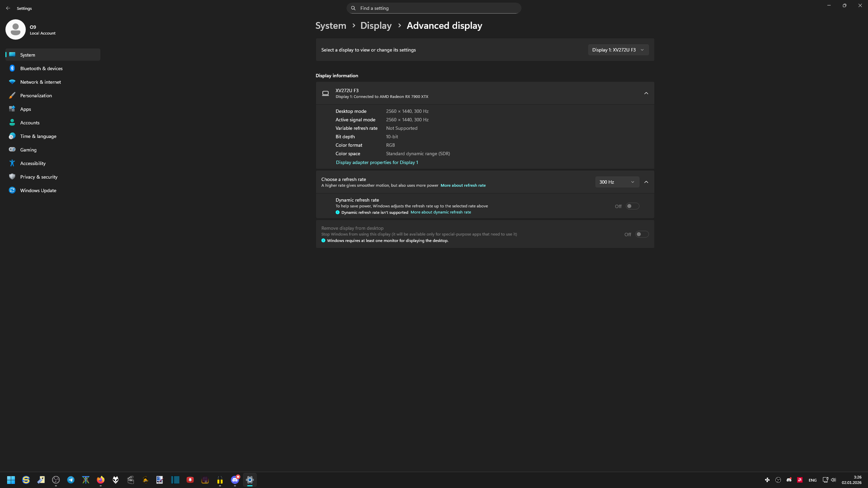
Task: Click More about dynamic refresh rate
Action: coord(441,212)
